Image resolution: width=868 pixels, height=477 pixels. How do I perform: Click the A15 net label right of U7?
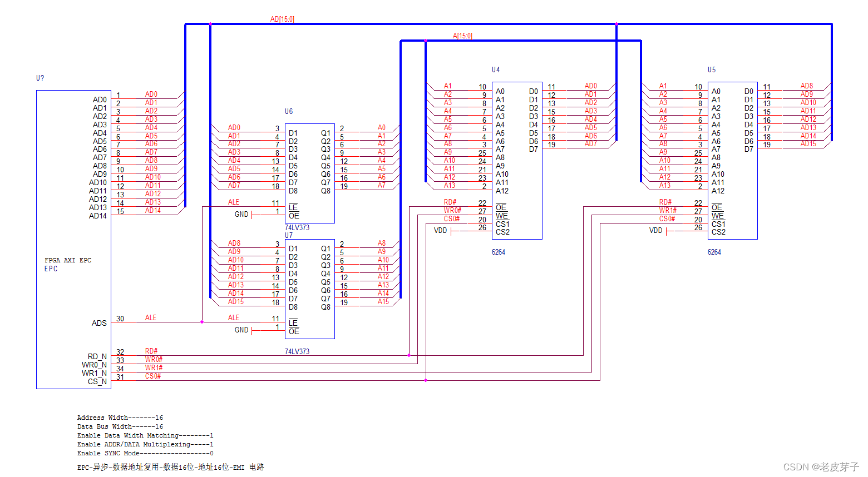click(x=383, y=301)
